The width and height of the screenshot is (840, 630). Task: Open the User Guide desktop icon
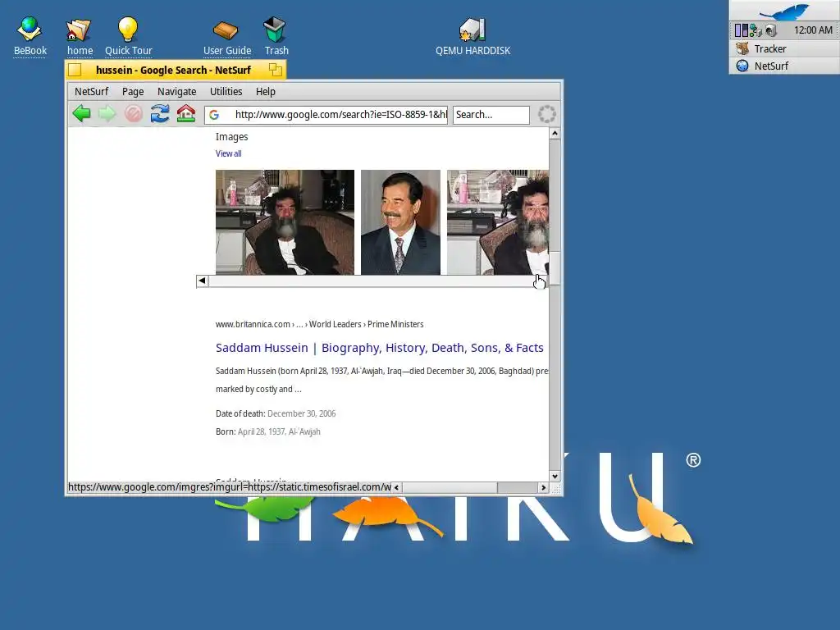click(226, 36)
